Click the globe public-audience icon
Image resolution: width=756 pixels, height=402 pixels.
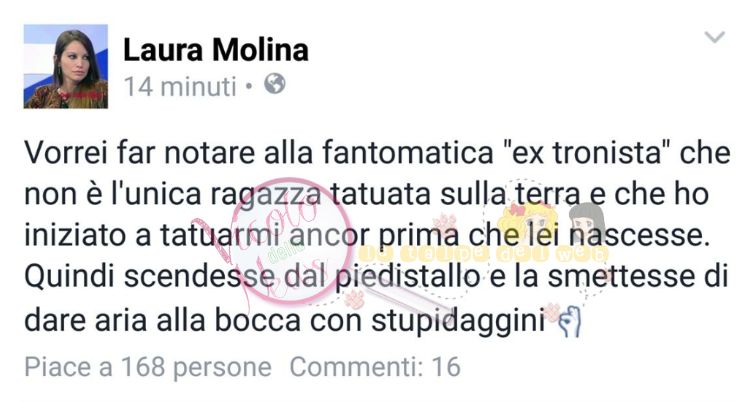click(275, 84)
